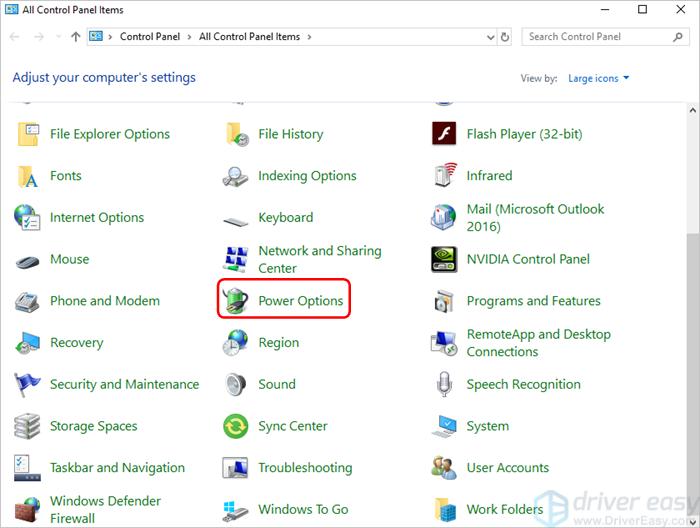Open the File History icon

236,134
